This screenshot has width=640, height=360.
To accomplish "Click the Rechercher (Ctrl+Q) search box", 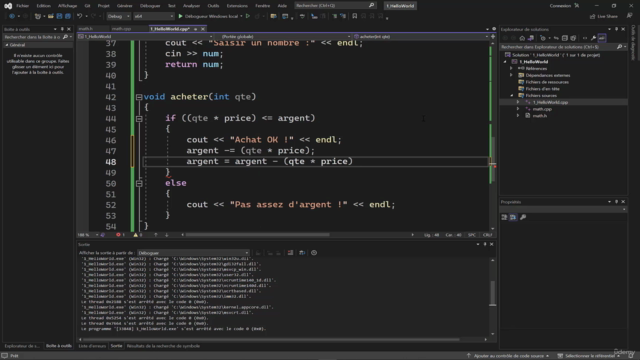I will [x=335, y=6].
